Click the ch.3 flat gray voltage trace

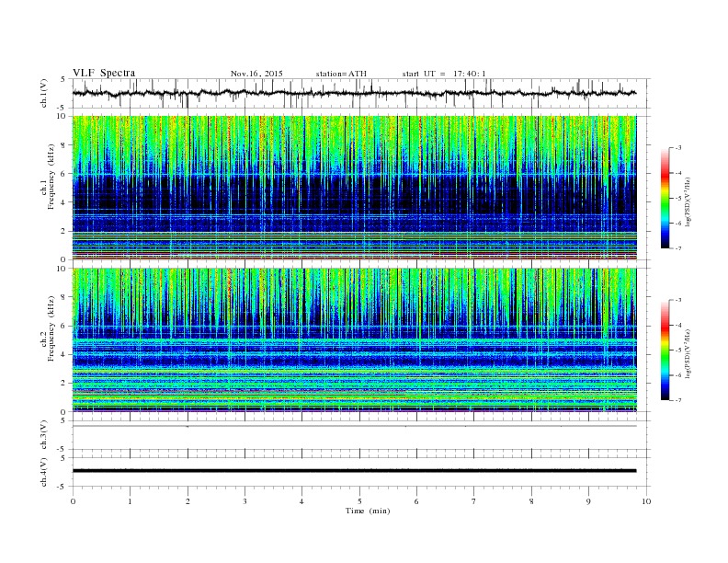tap(354, 426)
